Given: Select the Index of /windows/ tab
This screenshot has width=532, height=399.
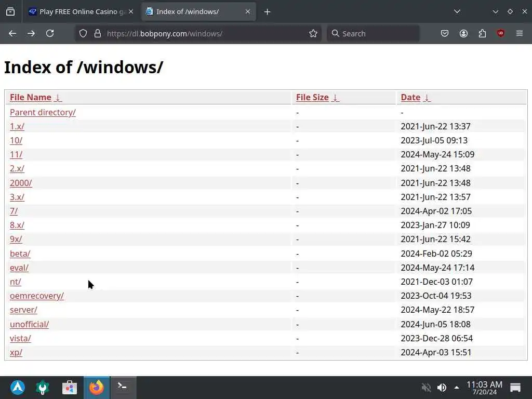Looking at the screenshot, I should coord(198,12).
